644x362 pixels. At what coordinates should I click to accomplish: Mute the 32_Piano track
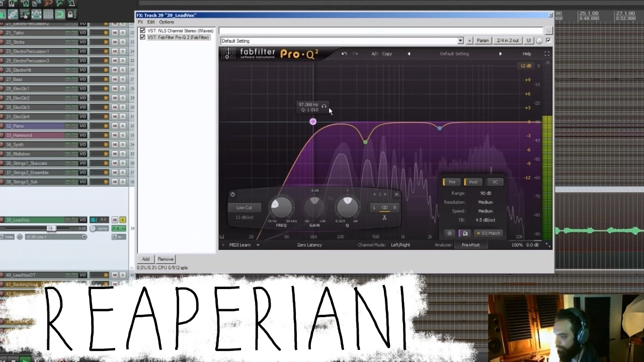point(115,126)
